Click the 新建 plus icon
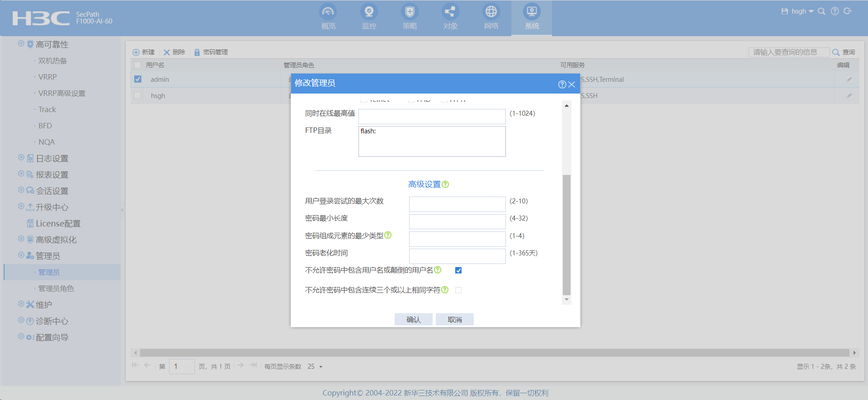The height and width of the screenshot is (400, 868). coord(136,52)
